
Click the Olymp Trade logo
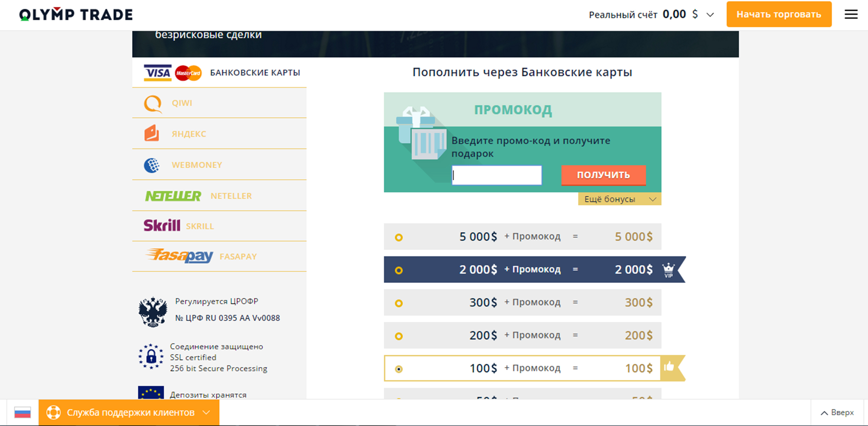[76, 15]
